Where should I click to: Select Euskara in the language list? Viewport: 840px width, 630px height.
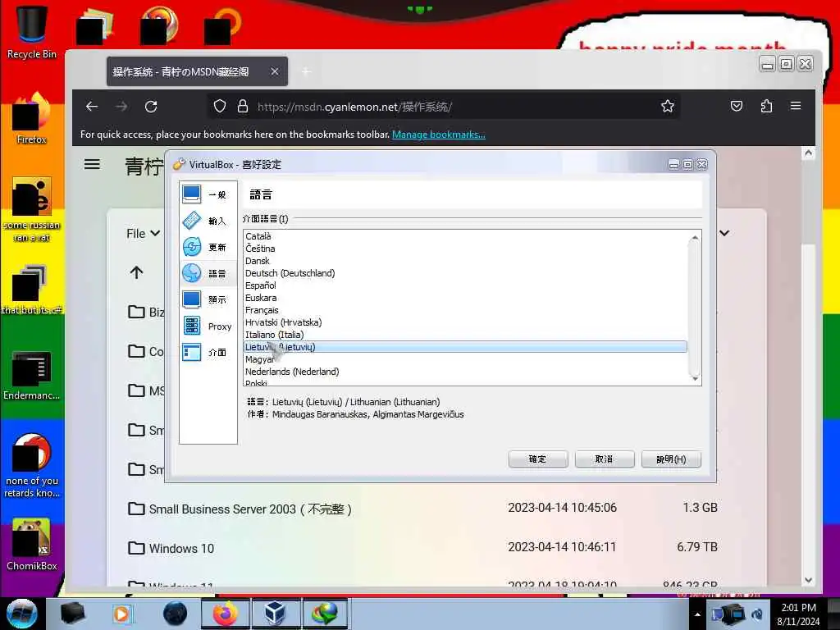point(465,298)
